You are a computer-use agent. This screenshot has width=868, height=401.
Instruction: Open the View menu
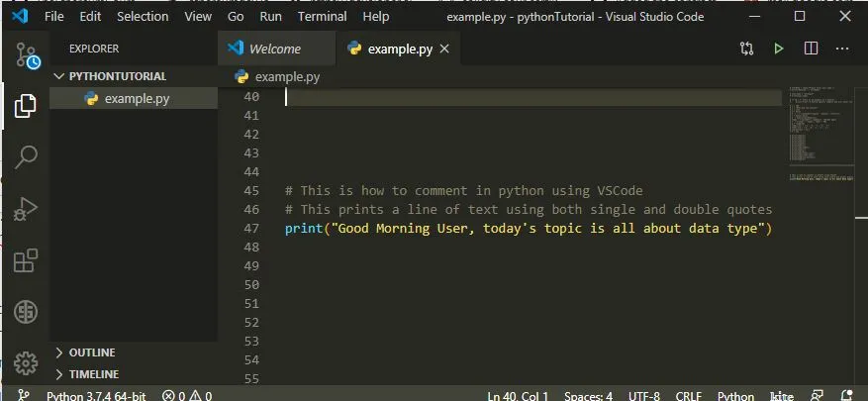pos(198,17)
